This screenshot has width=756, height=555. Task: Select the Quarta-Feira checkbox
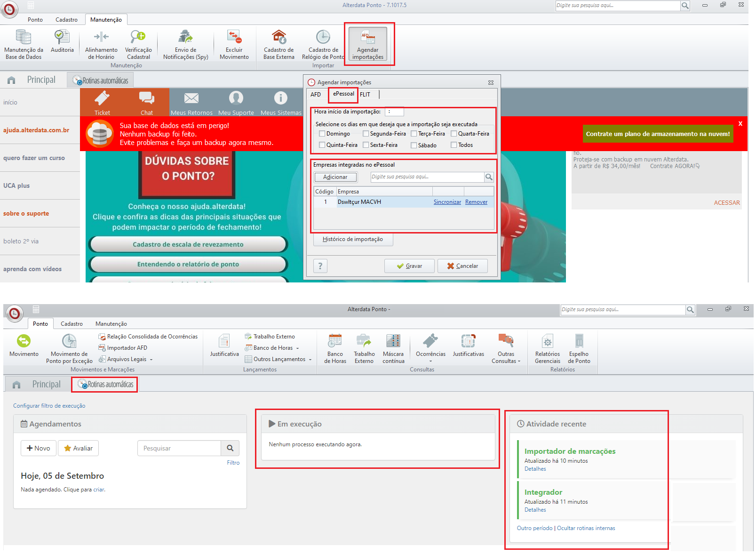[x=454, y=134]
